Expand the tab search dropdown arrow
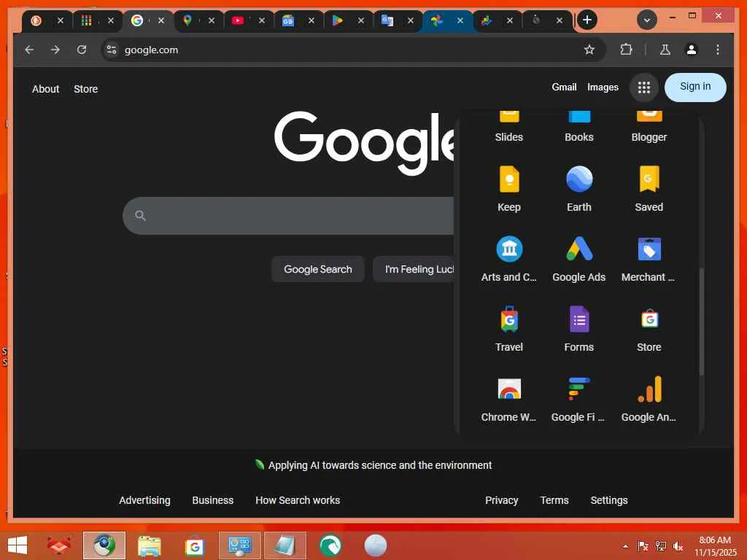 pyautogui.click(x=647, y=20)
